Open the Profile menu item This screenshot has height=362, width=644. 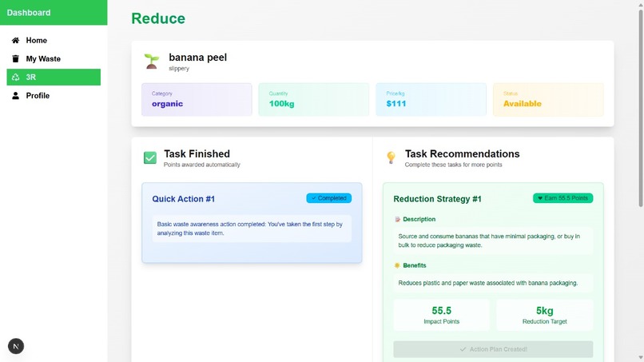pyautogui.click(x=54, y=95)
